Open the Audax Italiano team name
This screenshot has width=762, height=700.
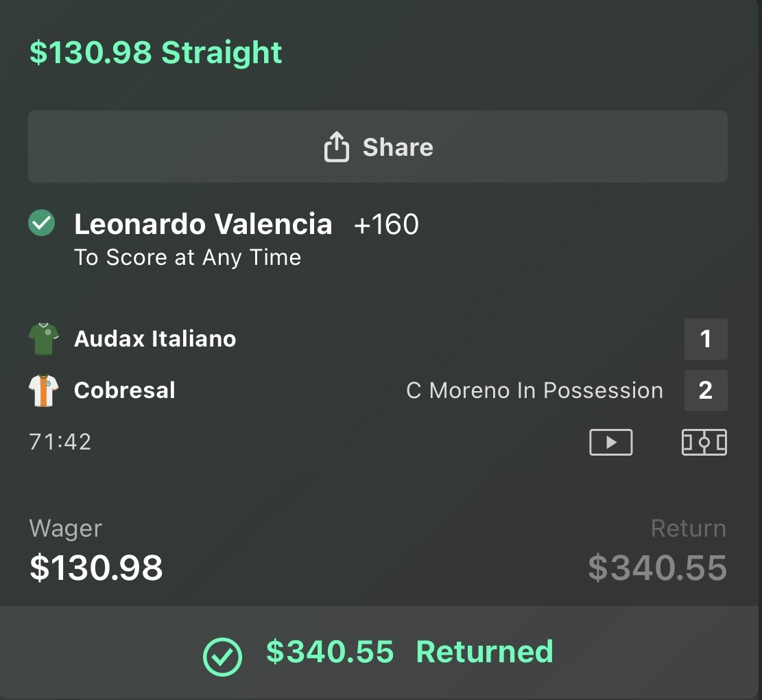(155, 339)
